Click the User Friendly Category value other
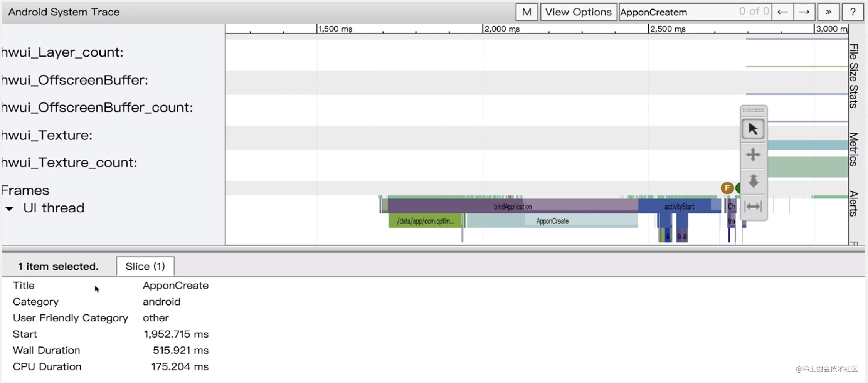868x383 pixels. pyautogui.click(x=156, y=318)
